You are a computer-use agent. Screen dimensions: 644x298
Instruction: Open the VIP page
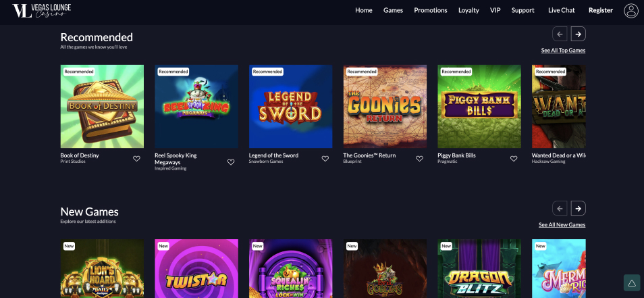coord(495,10)
